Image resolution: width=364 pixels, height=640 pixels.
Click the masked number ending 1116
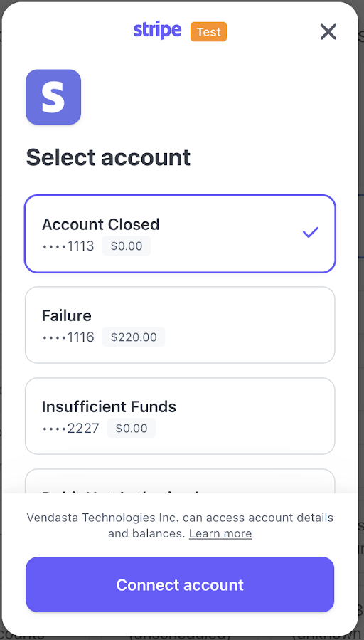coord(68,337)
